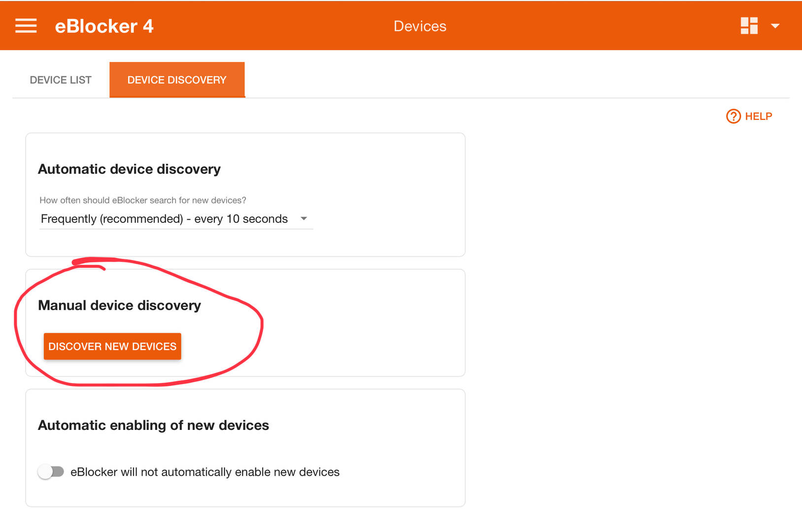Open the hamburger navigation menu
The image size is (802, 532).
pos(26,26)
